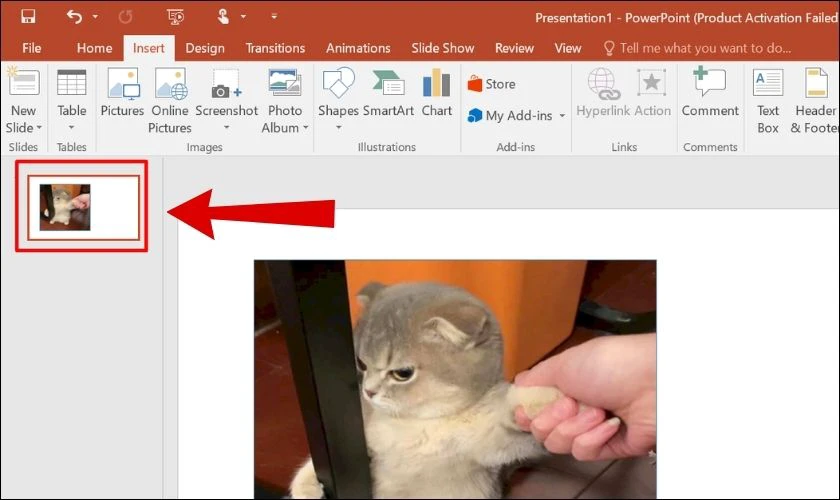This screenshot has width=840, height=500.
Task: Open Photo Album dropdown arrow
Action: tap(305, 128)
